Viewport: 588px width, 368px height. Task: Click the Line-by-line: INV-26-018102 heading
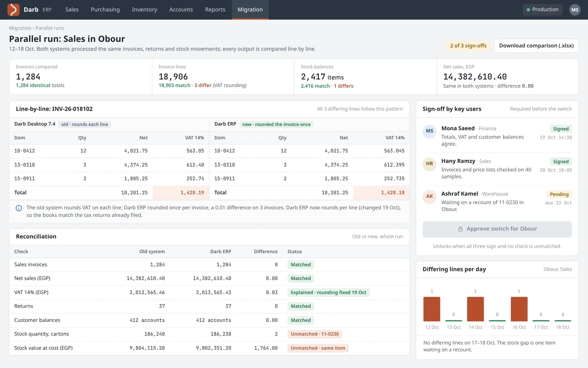click(x=54, y=109)
